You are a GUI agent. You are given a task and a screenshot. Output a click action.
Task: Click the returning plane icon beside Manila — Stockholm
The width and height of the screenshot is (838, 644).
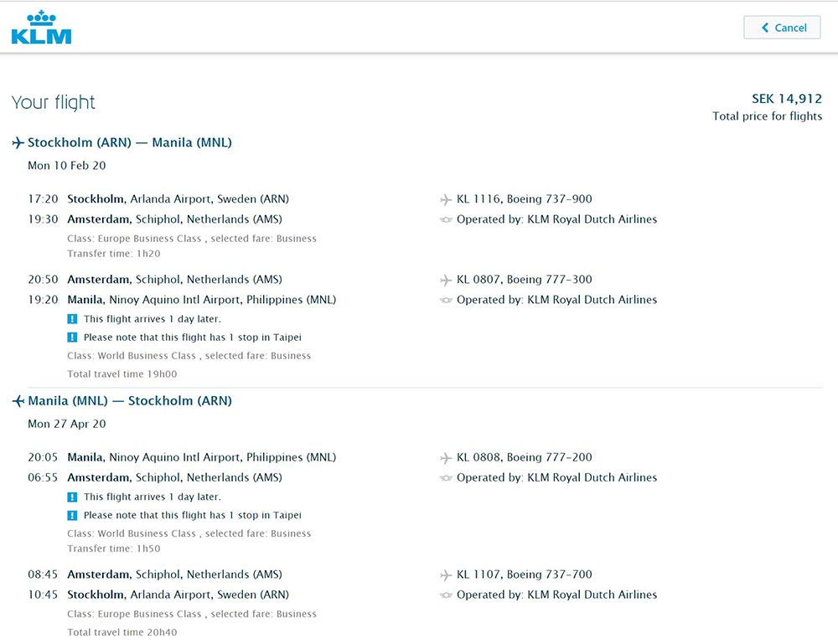18,401
